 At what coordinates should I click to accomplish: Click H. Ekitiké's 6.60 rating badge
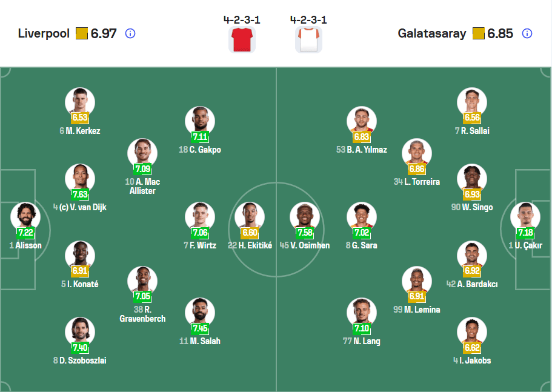(249, 232)
